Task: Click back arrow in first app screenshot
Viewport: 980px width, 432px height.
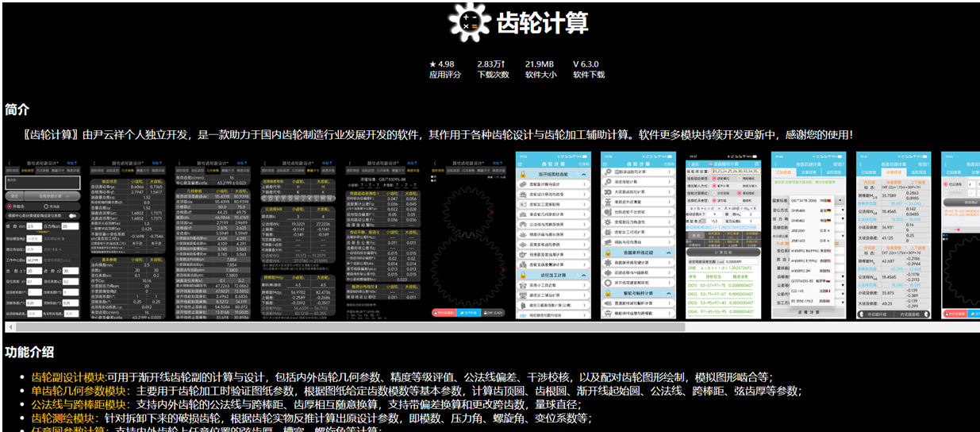Action: point(10,163)
